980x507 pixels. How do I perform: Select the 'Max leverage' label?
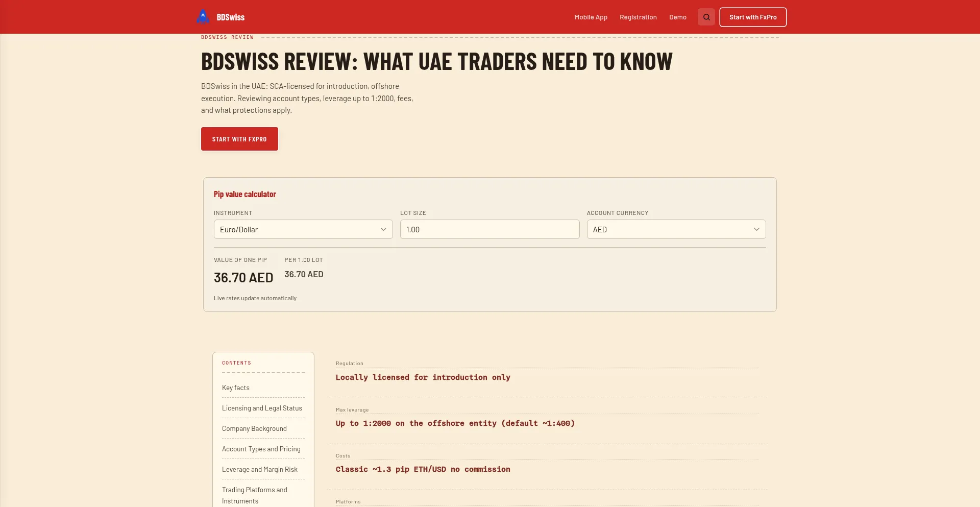pyautogui.click(x=352, y=410)
